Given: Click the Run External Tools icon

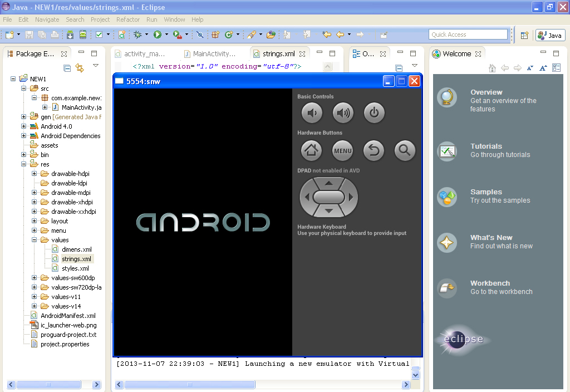Looking at the screenshot, I should point(177,35).
